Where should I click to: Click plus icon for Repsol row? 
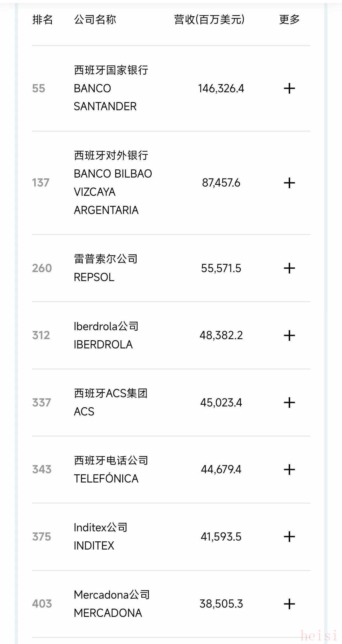click(x=289, y=268)
